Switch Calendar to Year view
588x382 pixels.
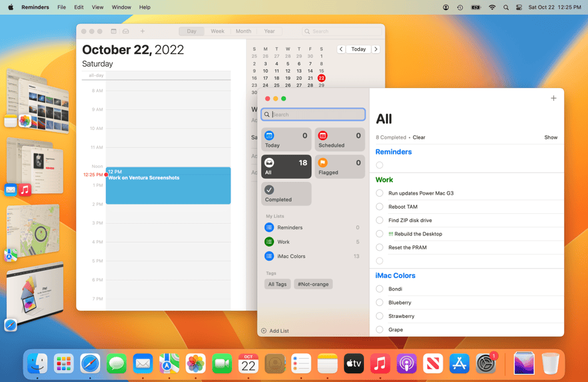click(269, 31)
